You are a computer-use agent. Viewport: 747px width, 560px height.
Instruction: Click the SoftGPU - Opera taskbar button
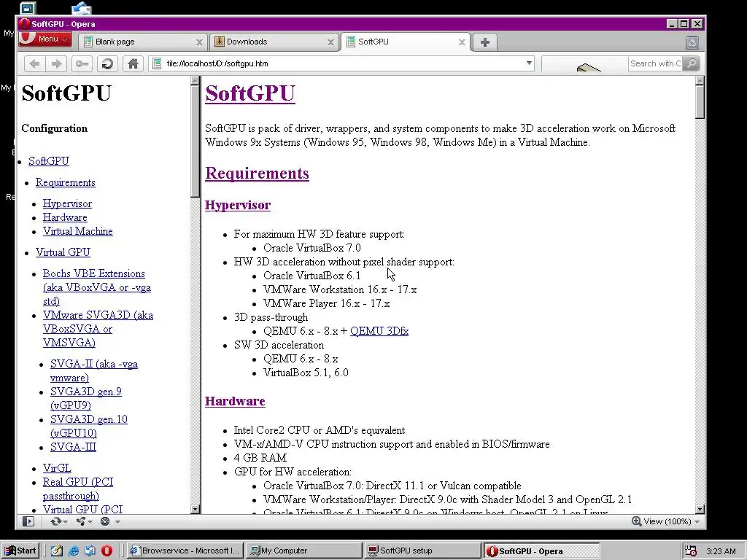[x=542, y=551]
